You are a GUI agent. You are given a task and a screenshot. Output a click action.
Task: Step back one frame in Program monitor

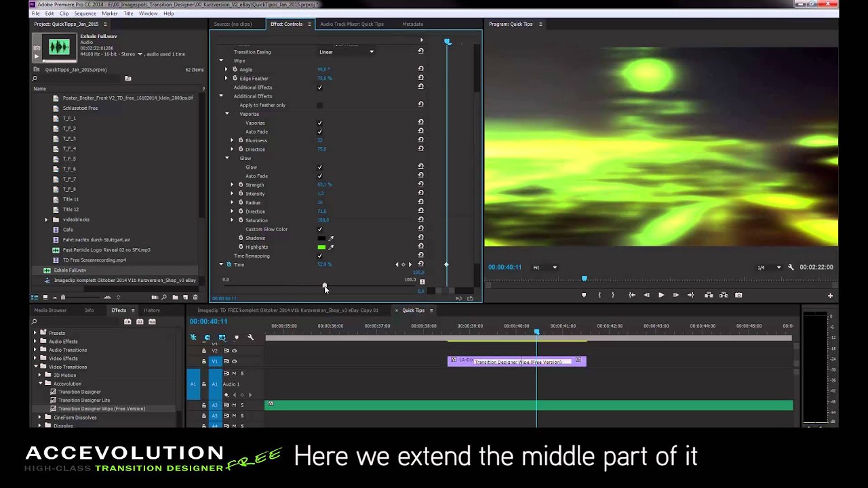pyautogui.click(x=646, y=295)
